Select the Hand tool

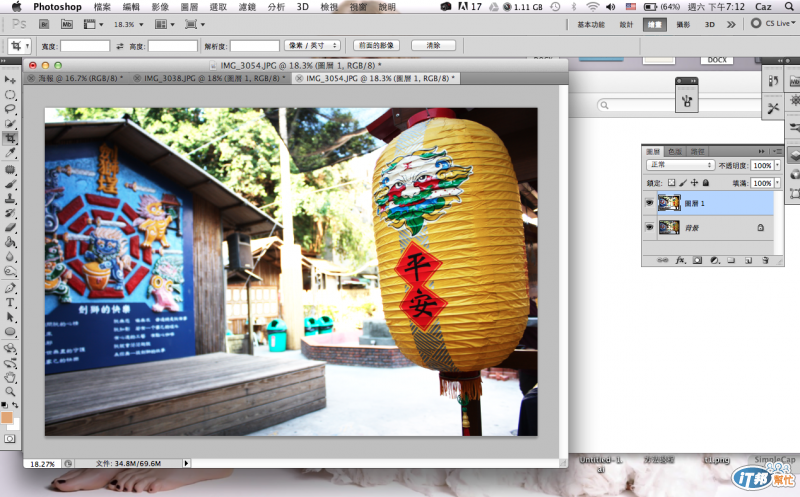(10, 378)
